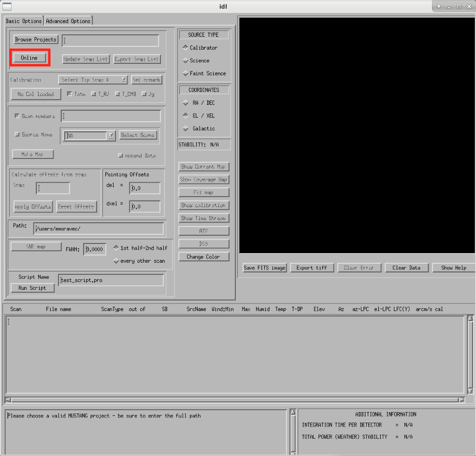The height and width of the screenshot is (456, 476).
Task: Toggle the Jy checkbox
Action: tap(144, 94)
